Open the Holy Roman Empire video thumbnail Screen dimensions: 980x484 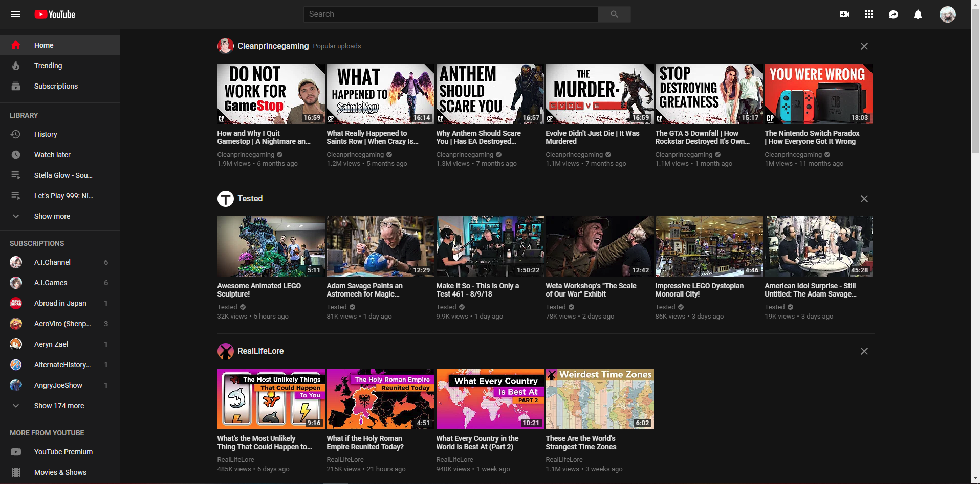pos(381,399)
